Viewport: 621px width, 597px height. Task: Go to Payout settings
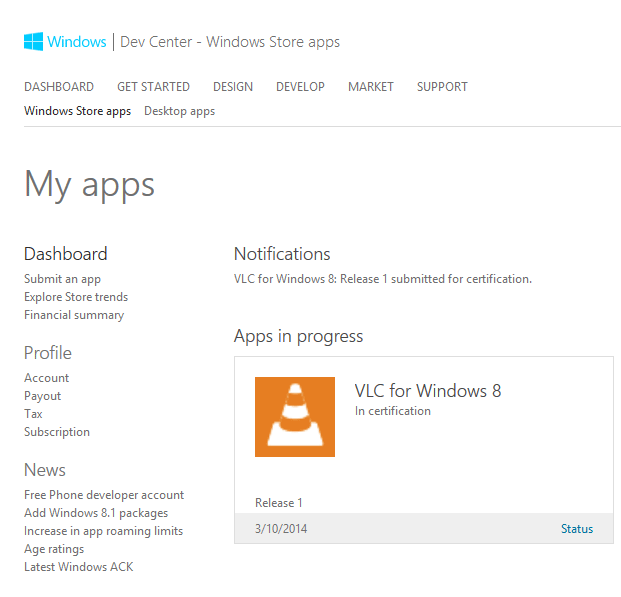pyautogui.click(x=43, y=396)
